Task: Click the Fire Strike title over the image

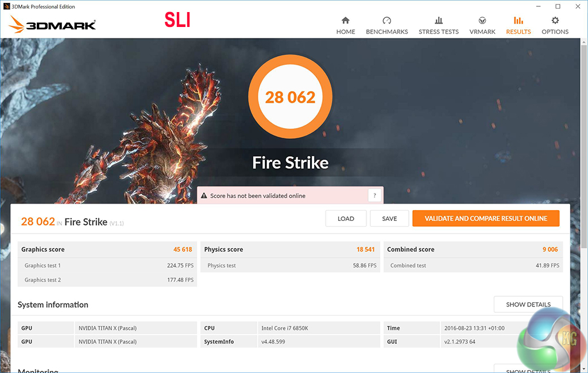Action: coord(290,163)
